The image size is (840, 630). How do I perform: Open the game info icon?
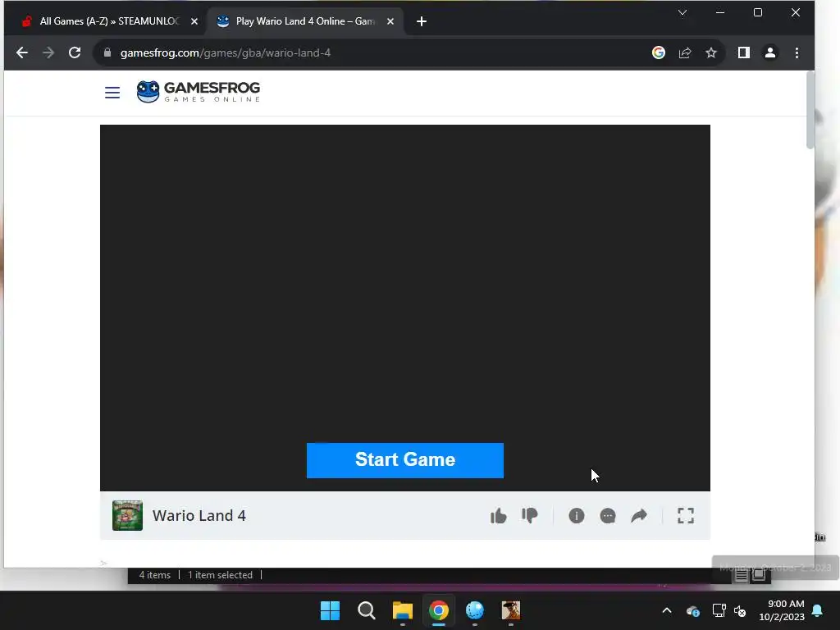coord(577,515)
